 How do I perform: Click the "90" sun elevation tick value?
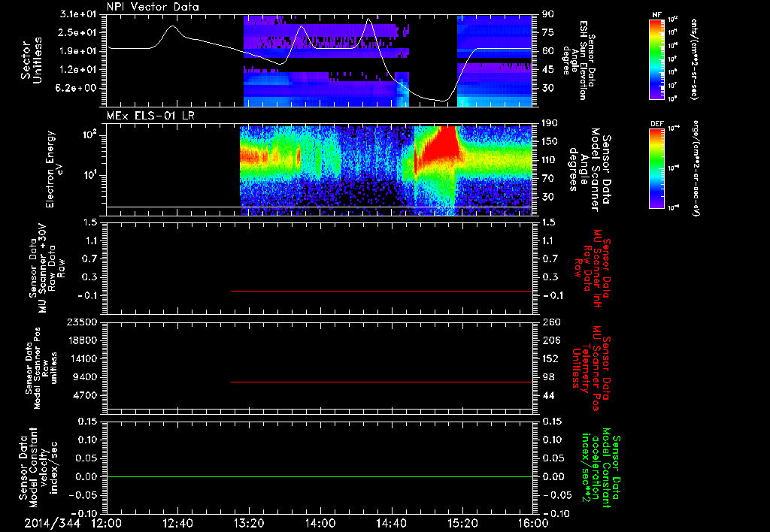pyautogui.click(x=548, y=14)
